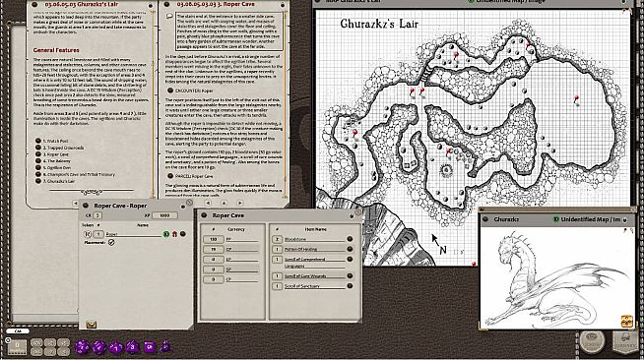644x360 pixels.
Task: Open The Balcony story link
Action: (x=37, y=160)
